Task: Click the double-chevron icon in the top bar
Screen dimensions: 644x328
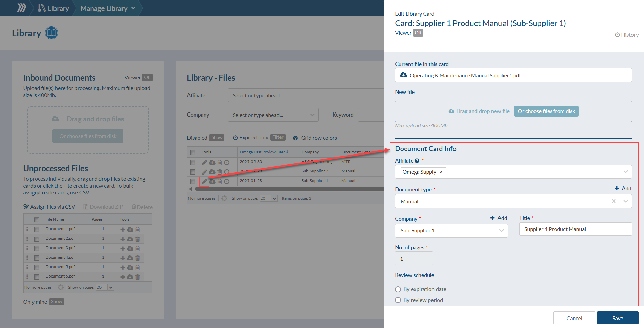Action: point(21,8)
